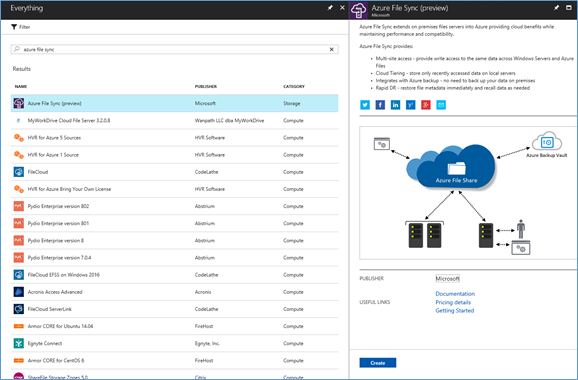Open the Documentation link
Image resolution: width=578 pixels, height=380 pixels.
coord(455,294)
